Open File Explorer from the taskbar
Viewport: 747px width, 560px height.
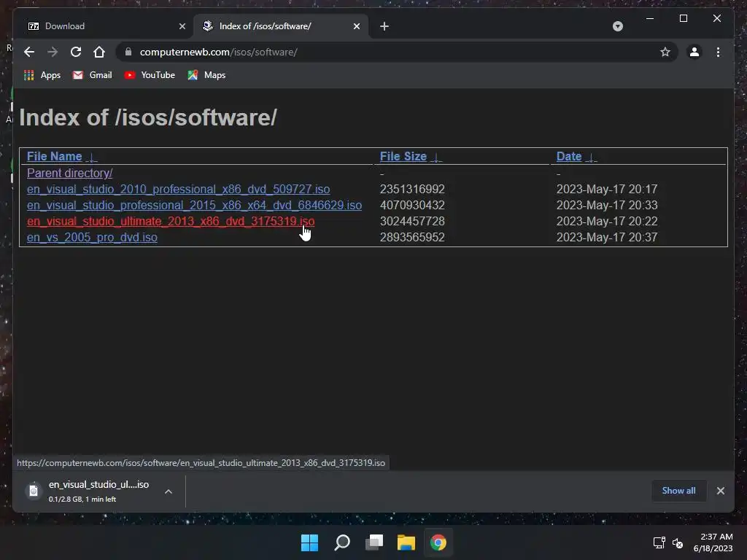tap(406, 542)
